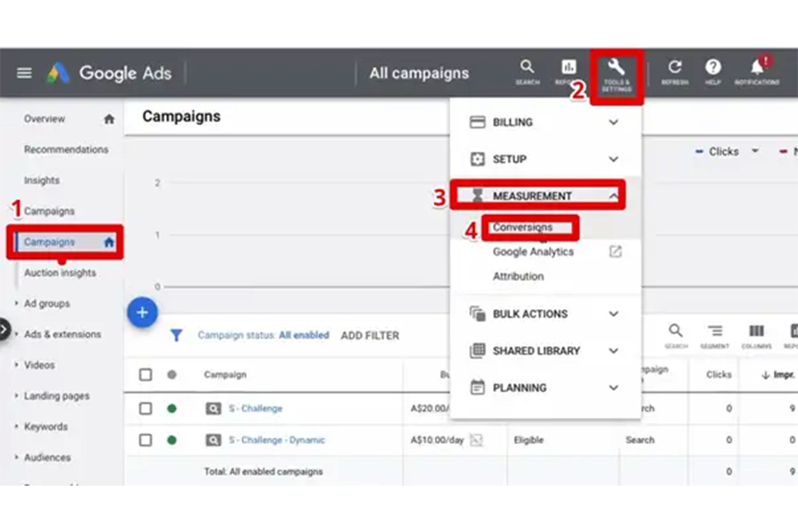Open Insights in the sidebar

(x=42, y=180)
